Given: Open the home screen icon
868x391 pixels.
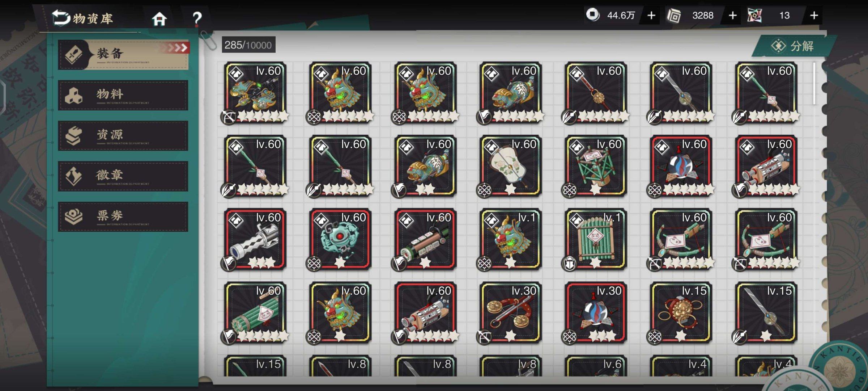Looking at the screenshot, I should pos(159,19).
